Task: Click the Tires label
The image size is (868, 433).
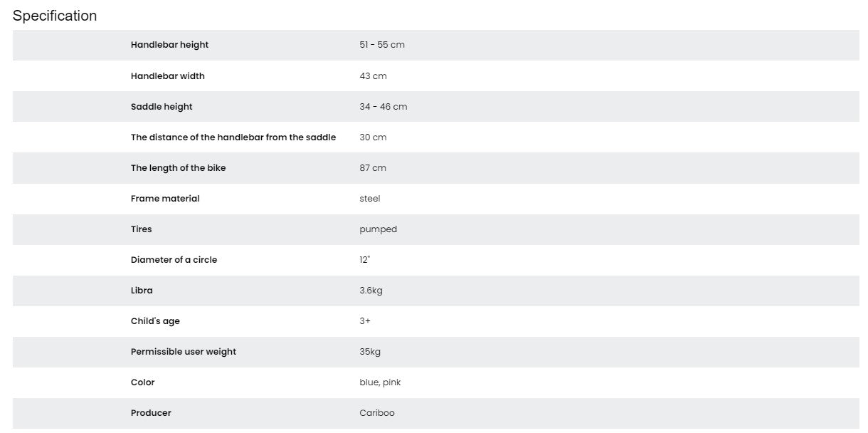Action: tap(141, 229)
